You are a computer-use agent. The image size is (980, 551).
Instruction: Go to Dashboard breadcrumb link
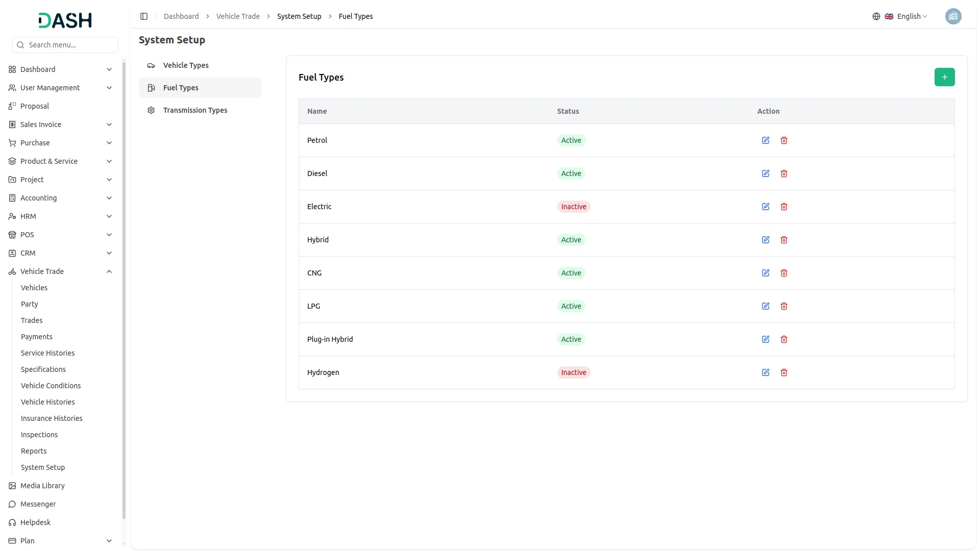[181, 16]
